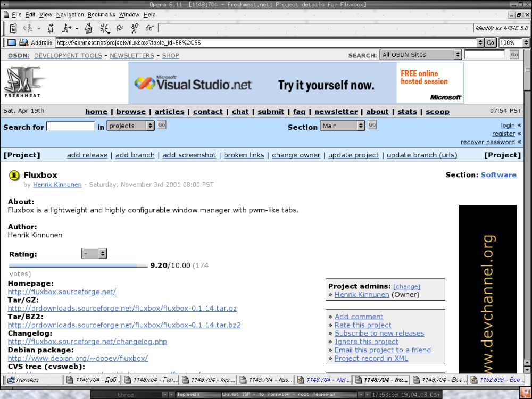
Task: Go forward with the running-figure icon
Action: click(66, 28)
